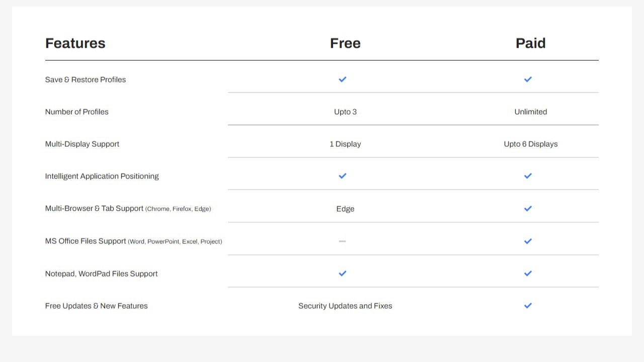Click the Features heading
This screenshot has width=644, height=362.
click(x=75, y=43)
